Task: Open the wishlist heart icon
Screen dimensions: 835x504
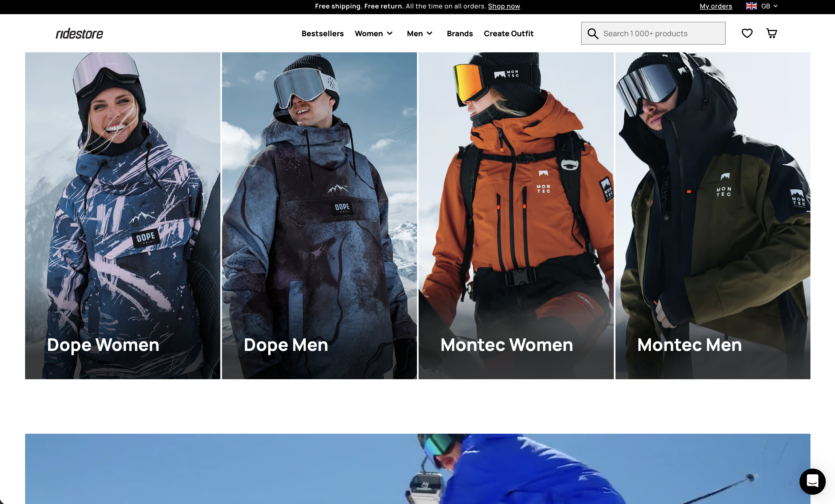Action: point(747,33)
